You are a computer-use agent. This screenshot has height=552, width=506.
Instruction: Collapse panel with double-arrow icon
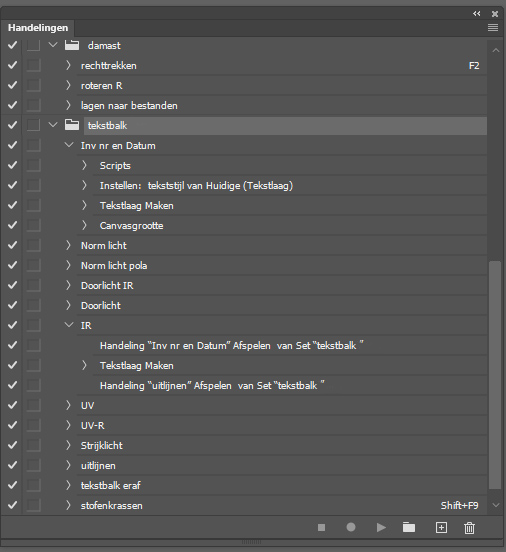pyautogui.click(x=476, y=13)
